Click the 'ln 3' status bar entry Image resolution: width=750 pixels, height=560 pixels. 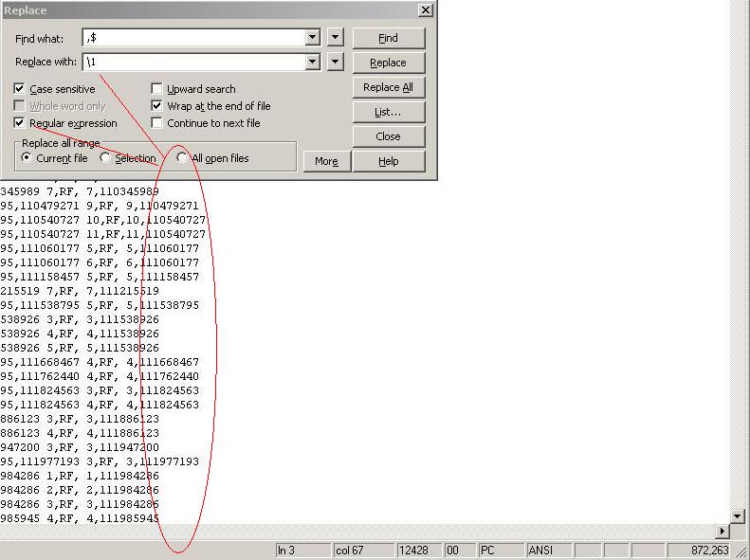point(303,551)
